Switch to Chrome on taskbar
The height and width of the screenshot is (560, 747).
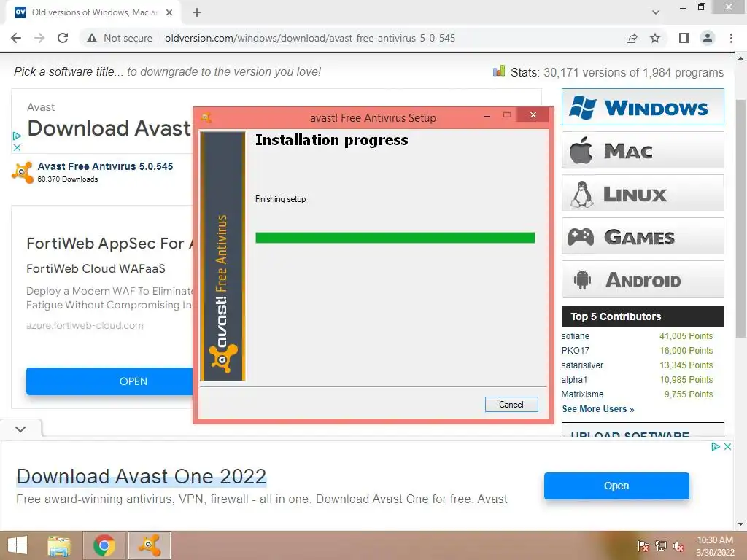pos(104,545)
